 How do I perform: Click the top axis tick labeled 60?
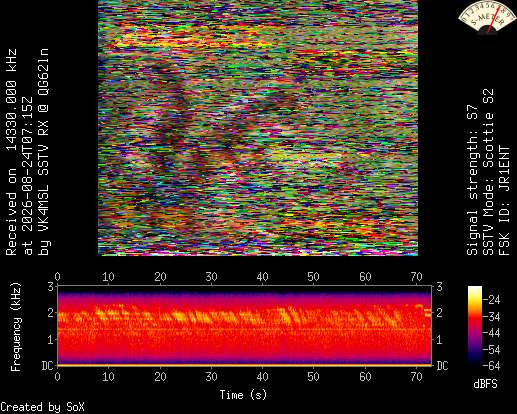(365, 277)
